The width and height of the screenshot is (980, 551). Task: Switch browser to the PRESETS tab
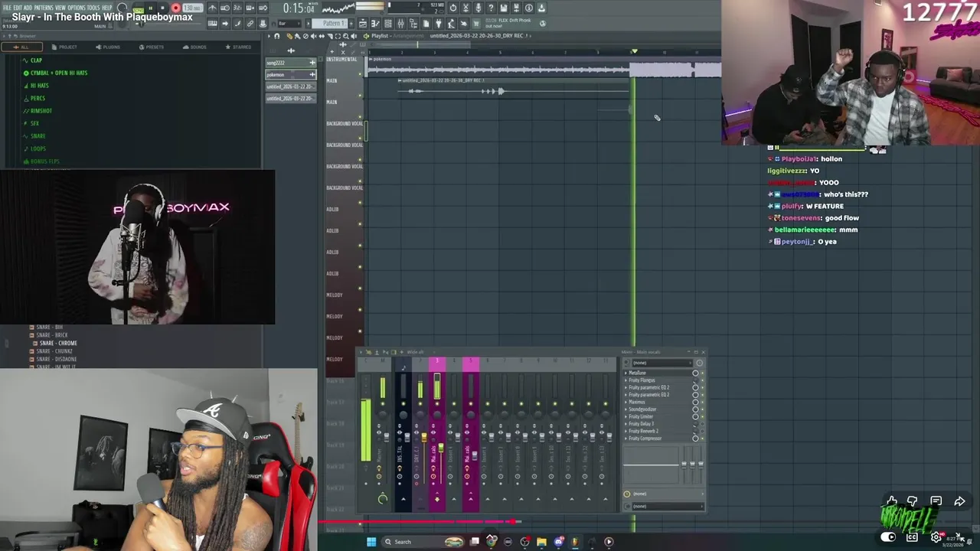coord(152,47)
